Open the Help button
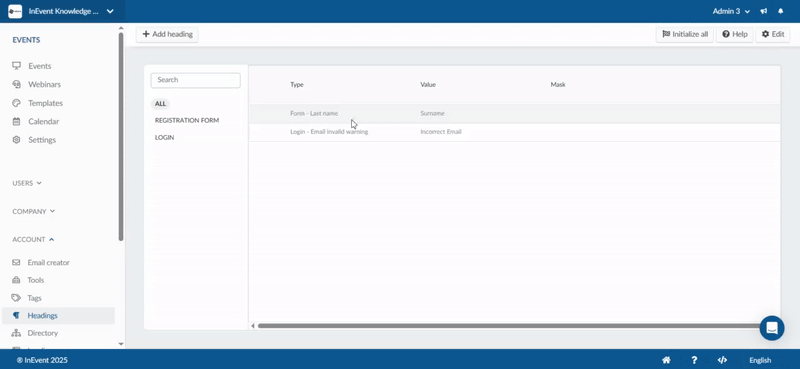The width and height of the screenshot is (800, 369). click(x=735, y=34)
